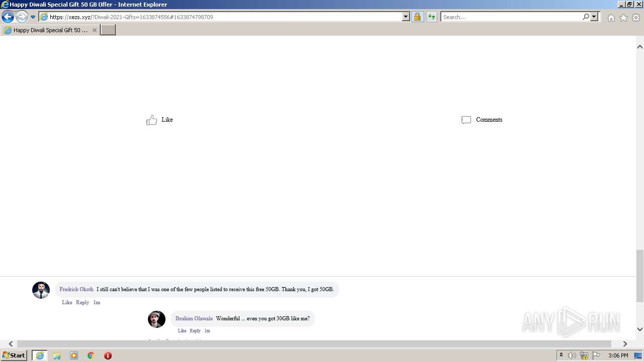Click the thumbs-up Like icon
Viewport: 644px width, 362px height.
151,120
